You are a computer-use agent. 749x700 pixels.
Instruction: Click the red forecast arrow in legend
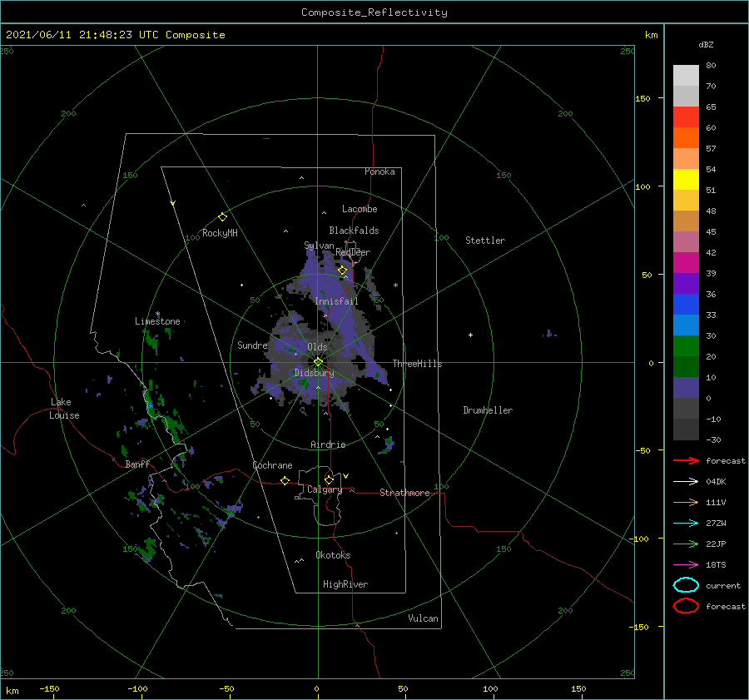point(686,460)
